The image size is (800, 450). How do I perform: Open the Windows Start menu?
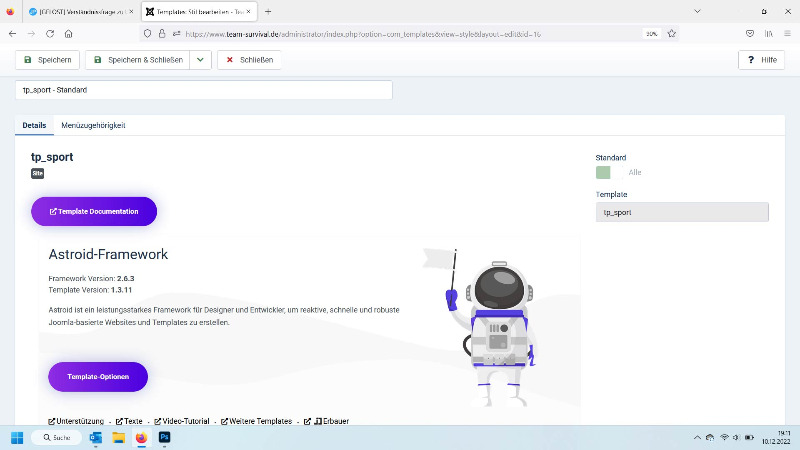17,438
